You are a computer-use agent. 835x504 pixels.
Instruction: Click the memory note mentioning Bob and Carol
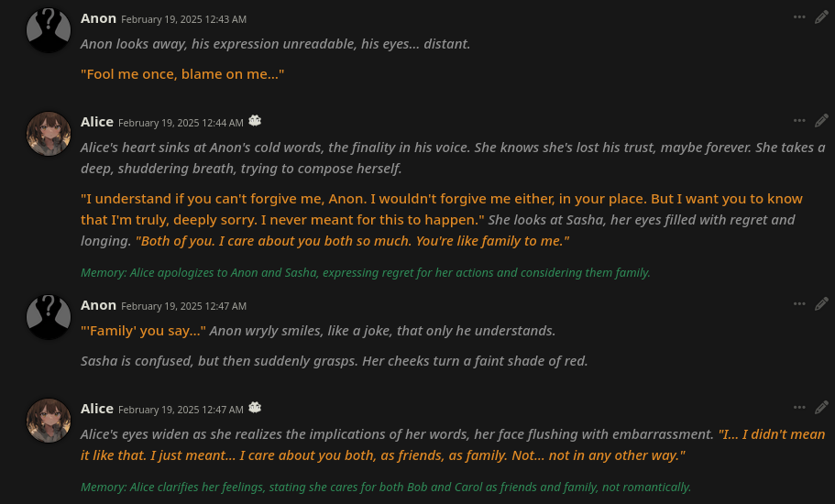pyautogui.click(x=386, y=488)
